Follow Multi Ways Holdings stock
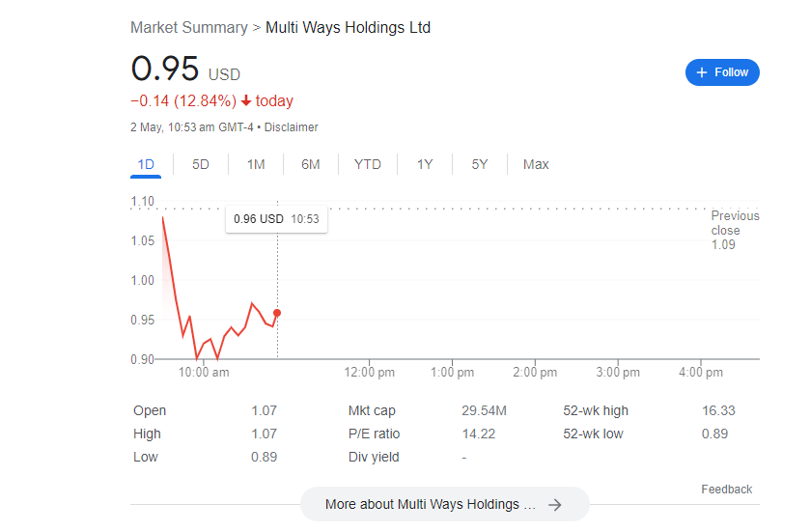The image size is (810, 532). pyautogui.click(x=722, y=72)
